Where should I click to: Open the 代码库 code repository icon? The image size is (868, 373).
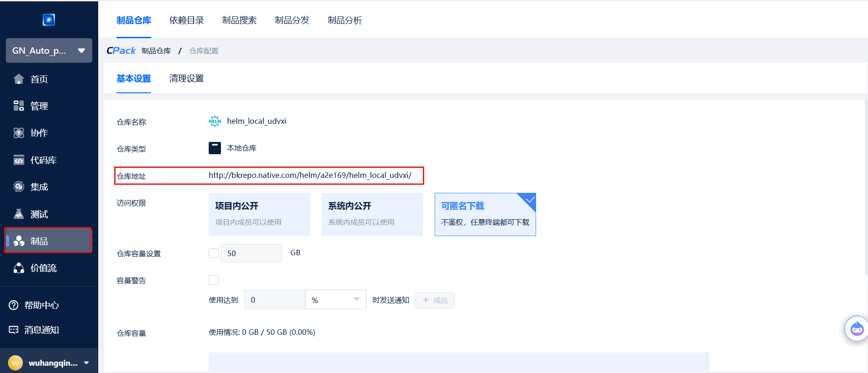tap(19, 160)
